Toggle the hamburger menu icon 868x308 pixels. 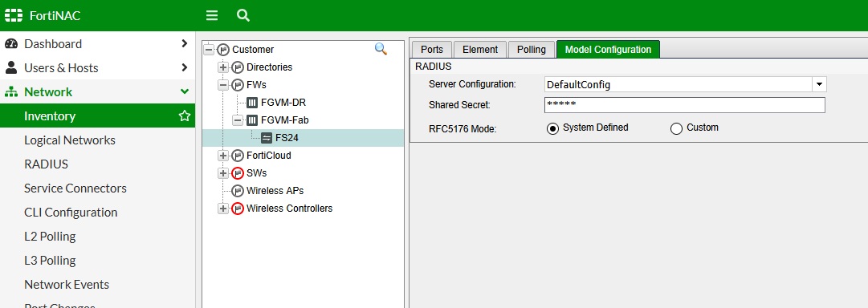tap(211, 15)
